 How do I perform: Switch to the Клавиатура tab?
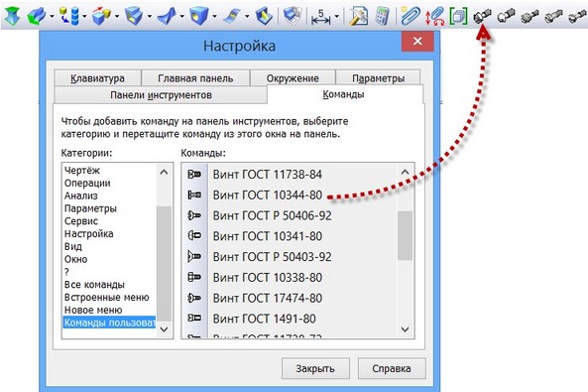click(x=97, y=78)
